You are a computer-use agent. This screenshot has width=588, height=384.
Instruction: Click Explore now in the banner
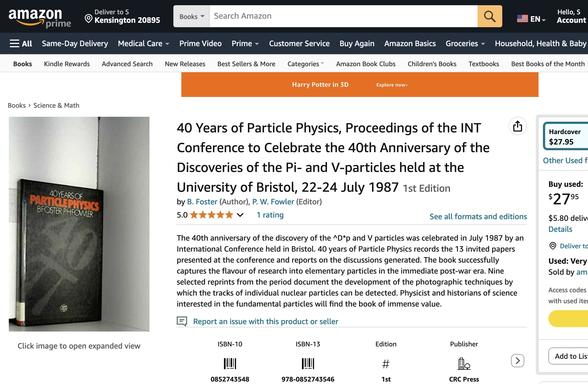pyautogui.click(x=392, y=85)
